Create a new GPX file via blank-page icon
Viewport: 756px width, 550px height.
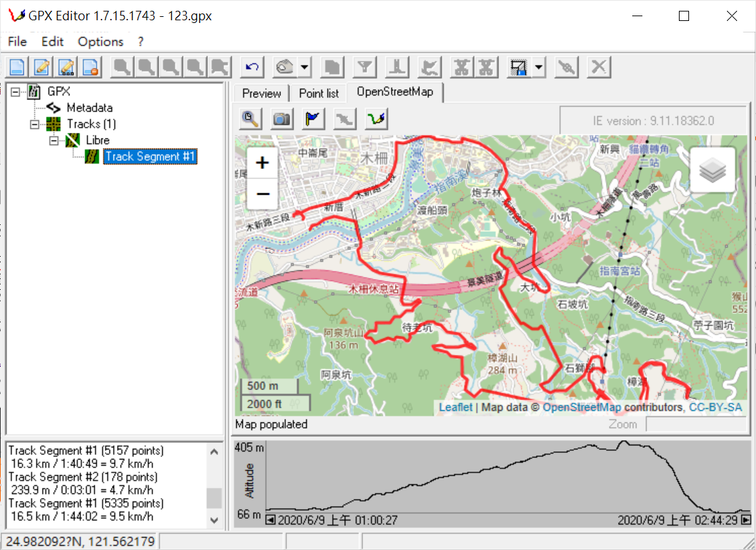(17, 67)
